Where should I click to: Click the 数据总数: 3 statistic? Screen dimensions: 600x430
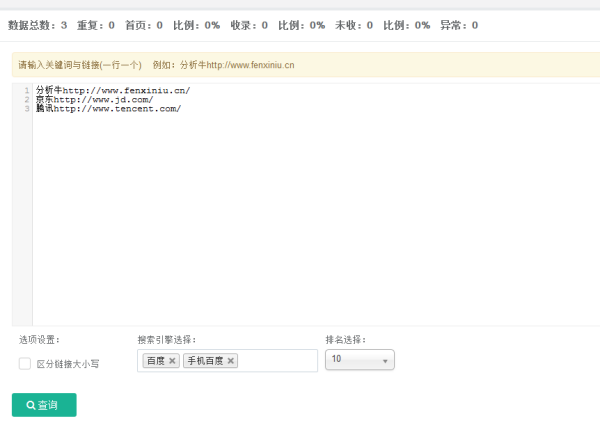click(x=38, y=25)
